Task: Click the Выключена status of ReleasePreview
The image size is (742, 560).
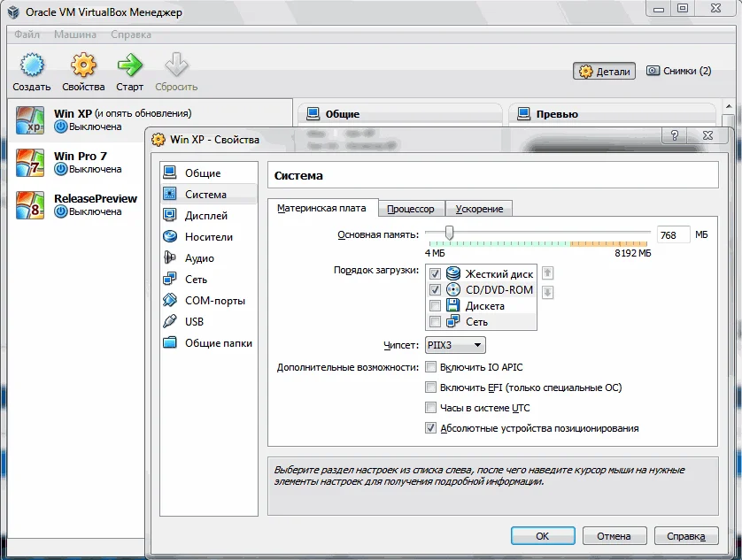Action: (x=95, y=212)
